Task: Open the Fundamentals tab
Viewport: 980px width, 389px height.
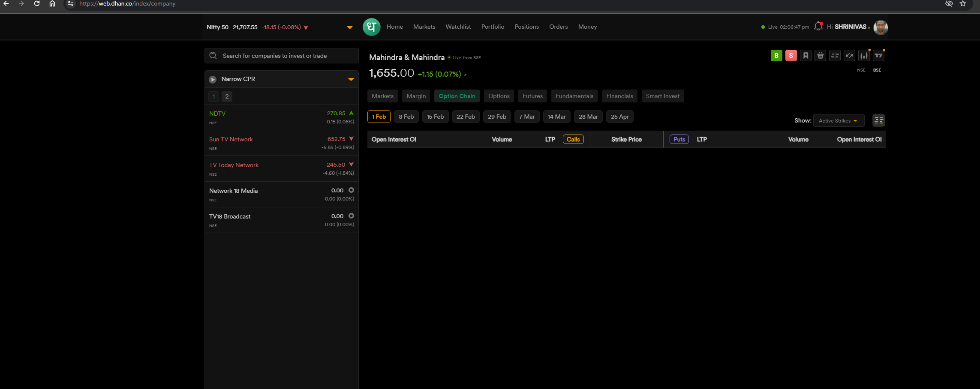Action: (x=574, y=96)
